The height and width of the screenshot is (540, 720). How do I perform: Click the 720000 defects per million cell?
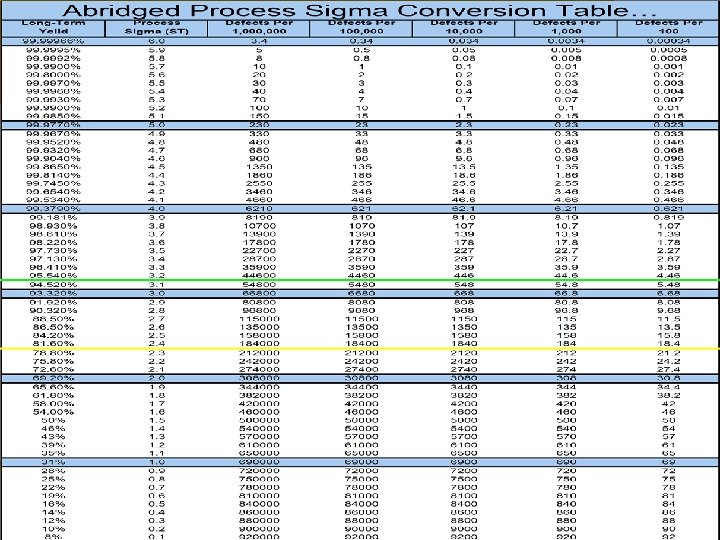(259, 471)
